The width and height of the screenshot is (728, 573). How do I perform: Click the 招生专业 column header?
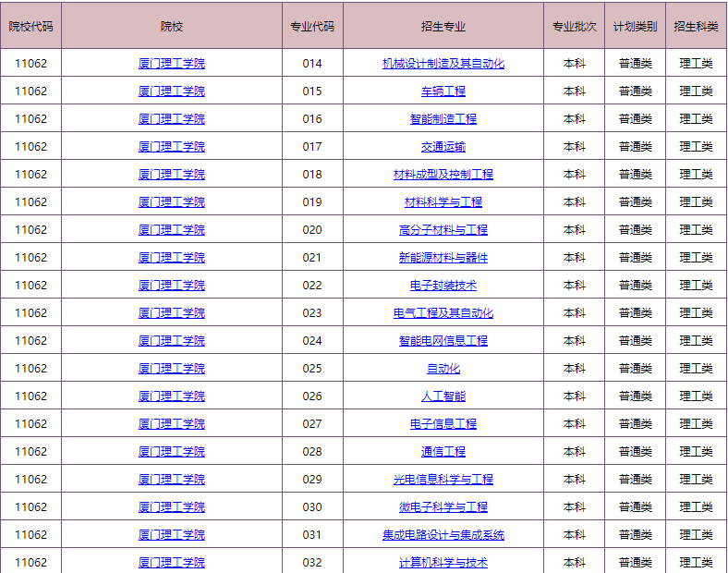tap(443, 26)
